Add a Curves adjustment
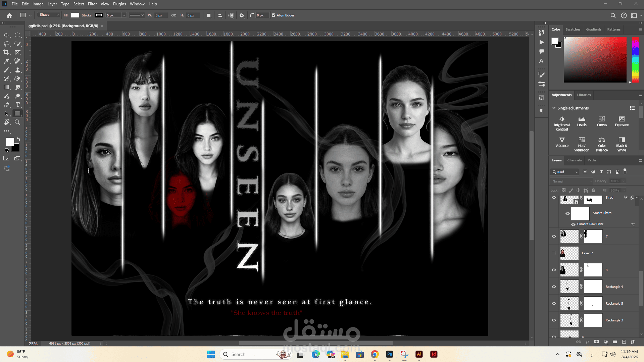 [602, 121]
